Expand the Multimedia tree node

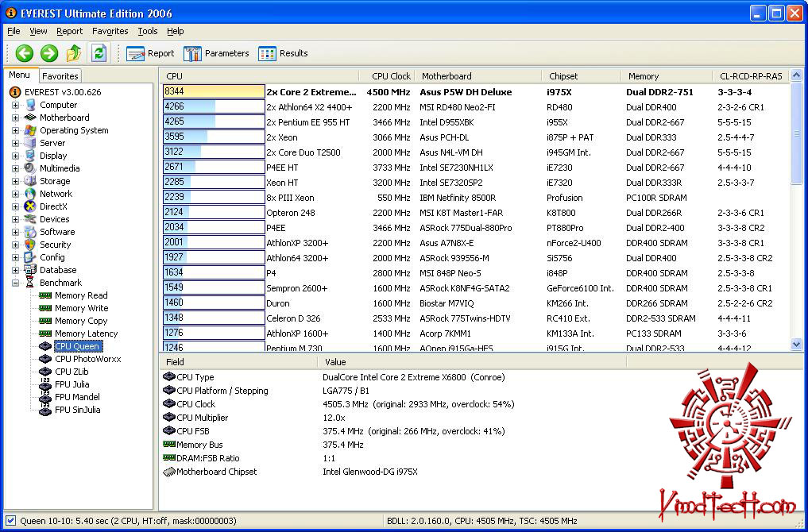[x=15, y=168]
